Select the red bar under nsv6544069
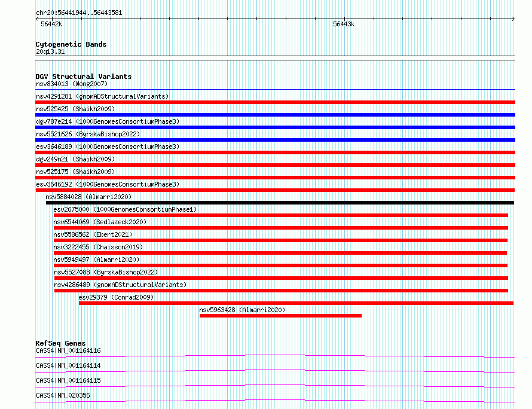Screen dimensions: 532x409 (x=280, y=228)
